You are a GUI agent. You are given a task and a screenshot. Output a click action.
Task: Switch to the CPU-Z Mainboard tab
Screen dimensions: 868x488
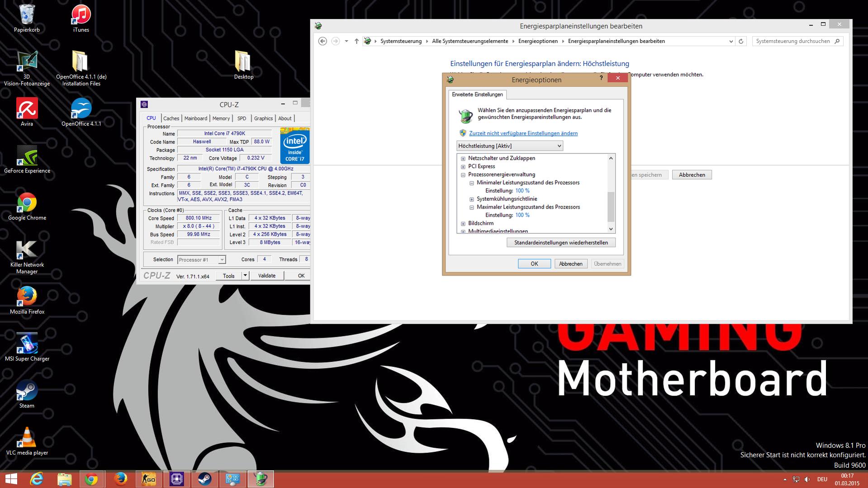tap(196, 118)
